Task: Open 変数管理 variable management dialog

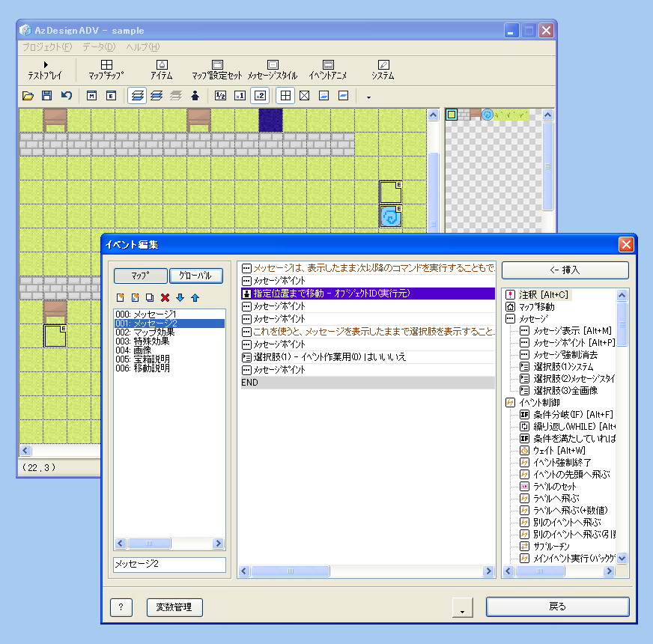Action: pos(174,608)
